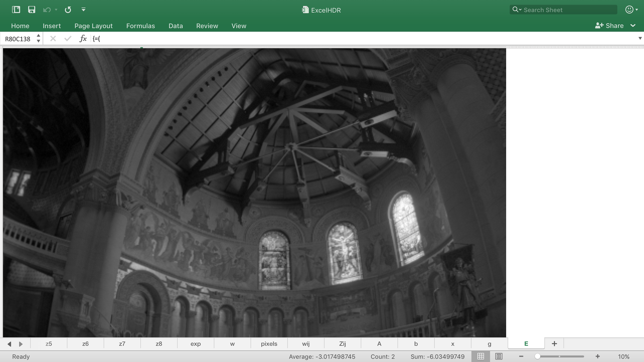
Task: Open the feedback smiley menu
Action: 629,10
